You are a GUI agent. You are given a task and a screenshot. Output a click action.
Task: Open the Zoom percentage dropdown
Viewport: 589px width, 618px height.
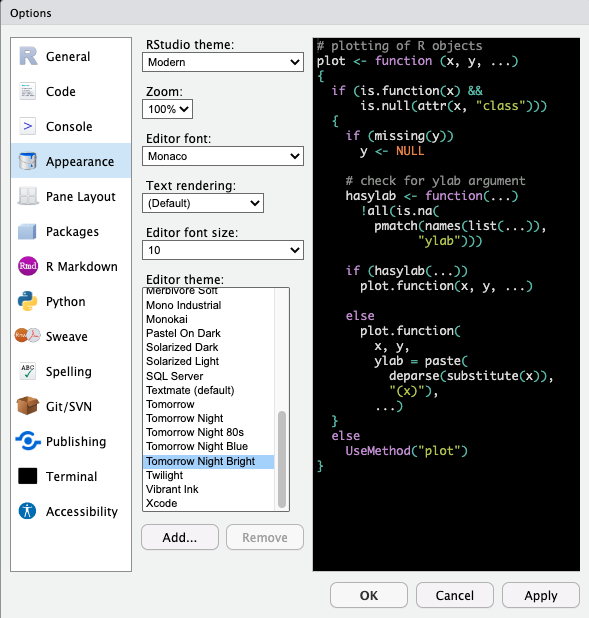[x=167, y=109]
